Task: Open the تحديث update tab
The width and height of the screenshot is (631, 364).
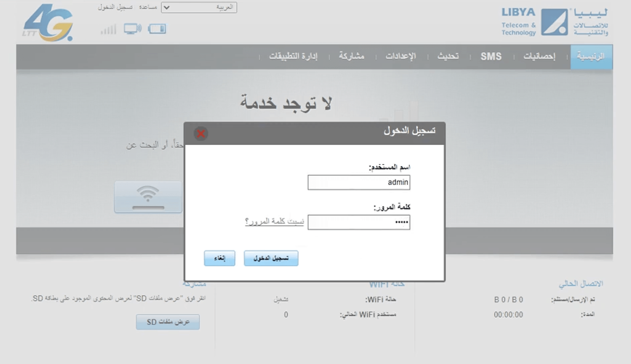Action: click(x=448, y=57)
